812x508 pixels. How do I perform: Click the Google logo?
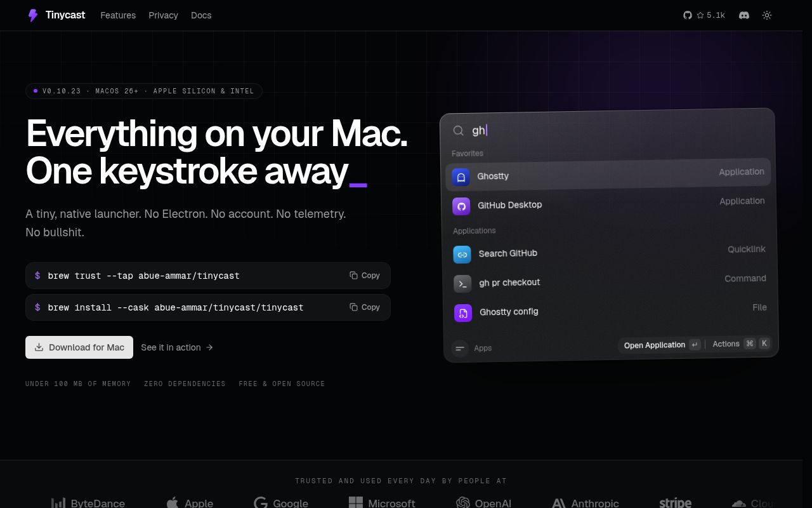click(x=281, y=504)
